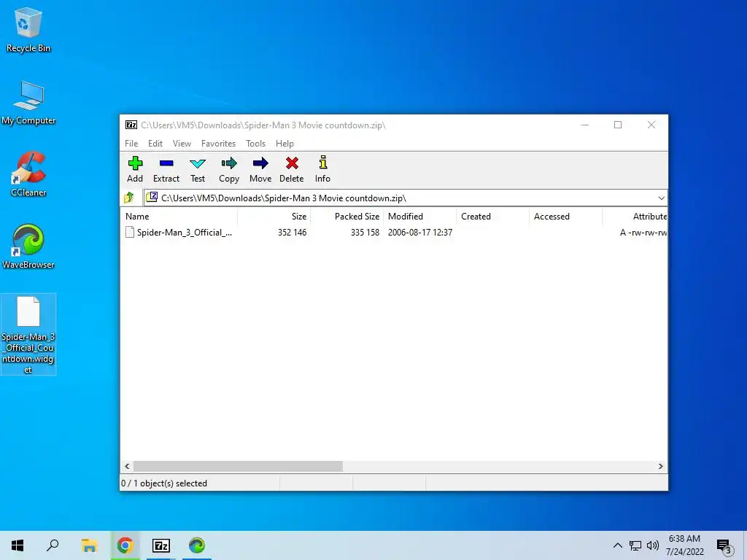Click the Copy toolbar icon
Screen dimensions: 747x560
coord(229,163)
